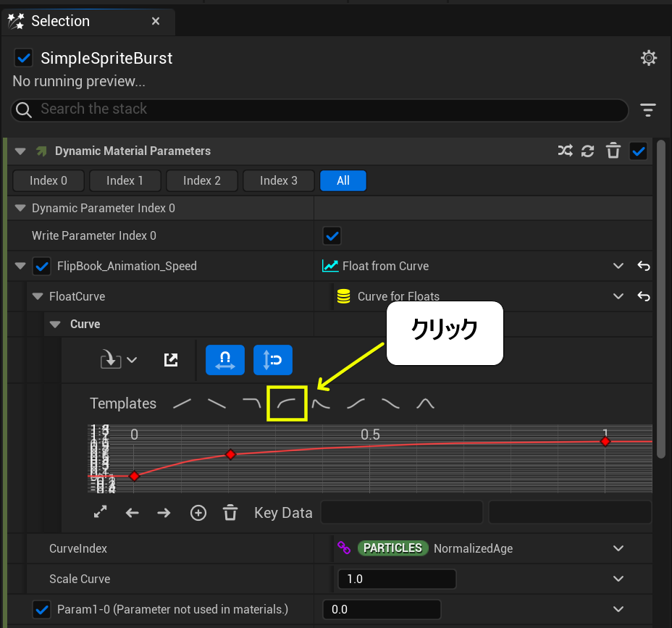Viewport: 672px width, 628px height.
Task: Collapse the FloatCurve row
Action: [x=38, y=296]
